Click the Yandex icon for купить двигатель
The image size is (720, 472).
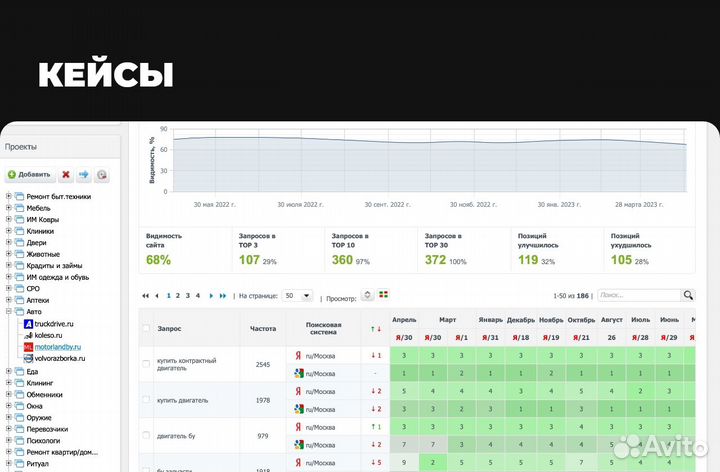point(297,391)
